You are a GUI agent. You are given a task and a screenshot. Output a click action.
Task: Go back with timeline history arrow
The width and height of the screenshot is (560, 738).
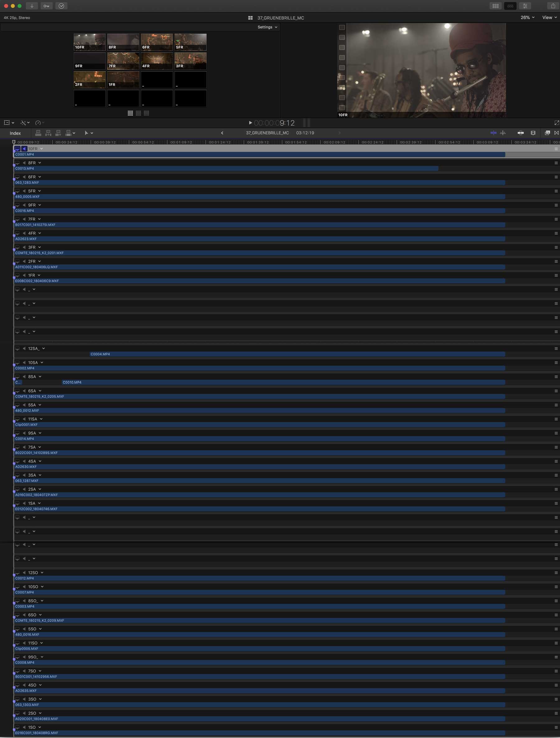(x=222, y=133)
